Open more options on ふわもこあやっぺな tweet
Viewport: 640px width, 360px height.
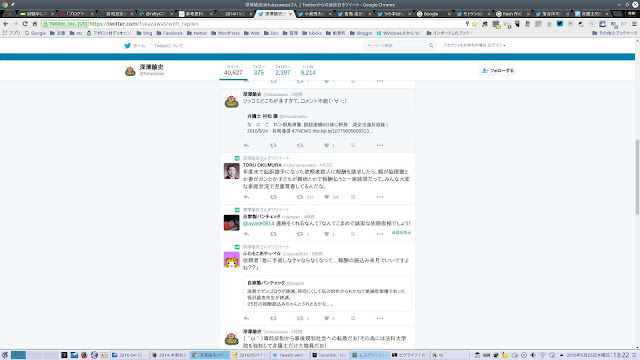coord(380,318)
